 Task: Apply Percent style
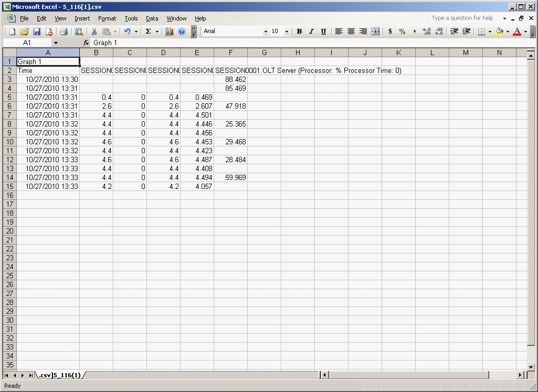(402, 31)
